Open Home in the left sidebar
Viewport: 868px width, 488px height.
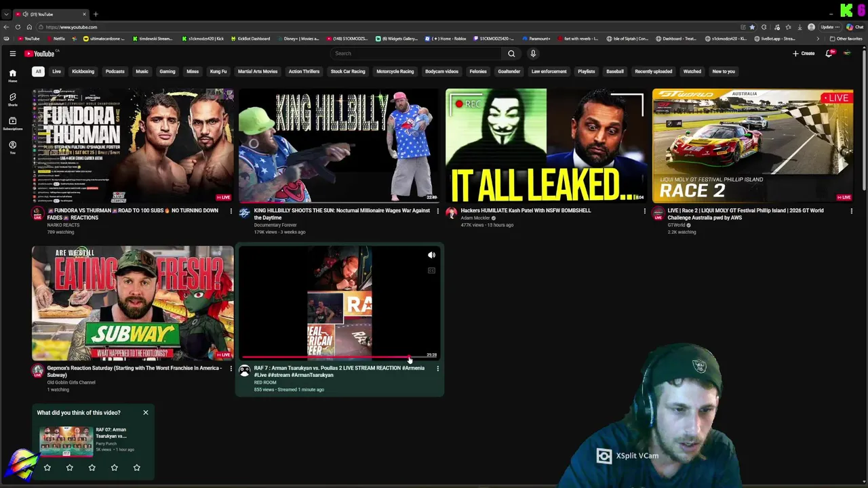12,76
